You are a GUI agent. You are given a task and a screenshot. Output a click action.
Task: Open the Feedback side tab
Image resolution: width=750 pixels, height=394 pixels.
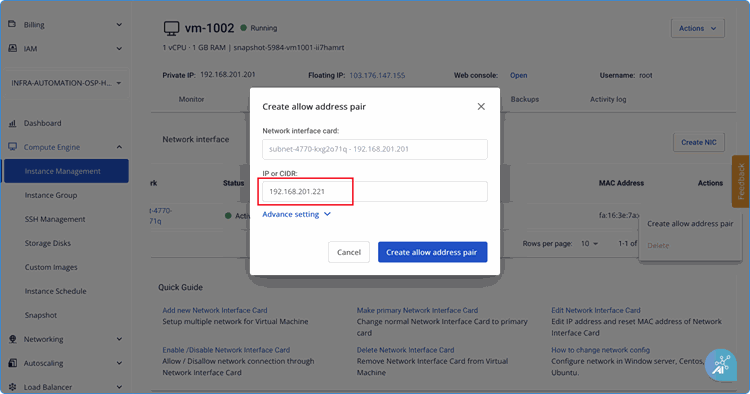click(x=741, y=181)
